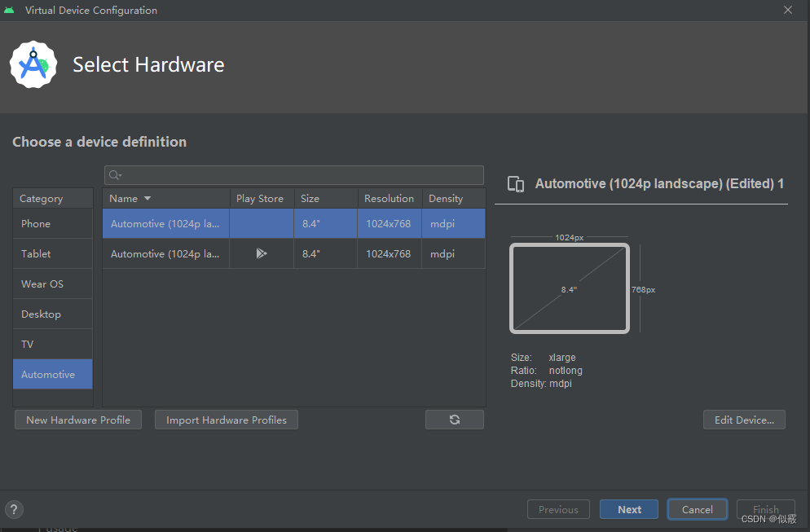Image resolution: width=810 pixels, height=532 pixels.
Task: Click 1024x768 resolution in first row
Action: pyautogui.click(x=389, y=224)
